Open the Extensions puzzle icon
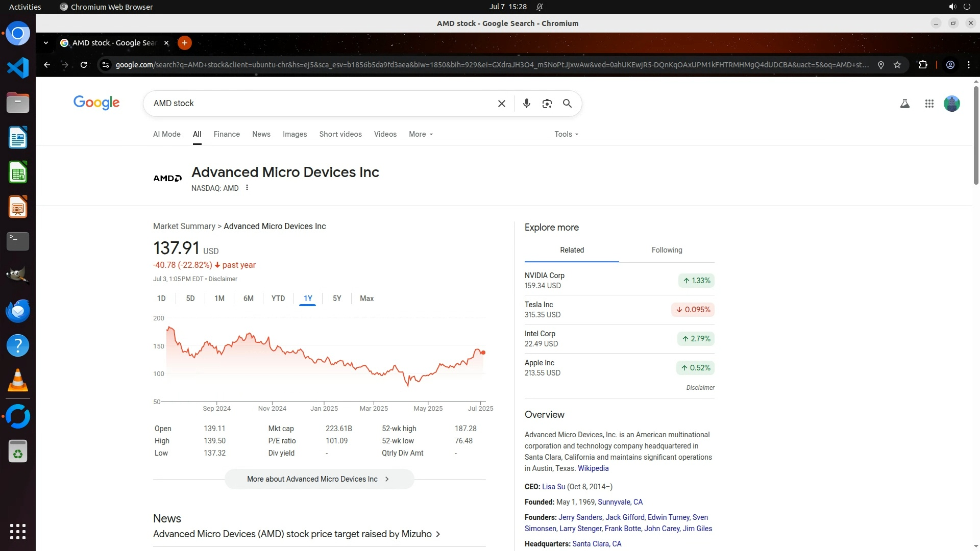Viewport: 980px width, 551px height. [923, 65]
